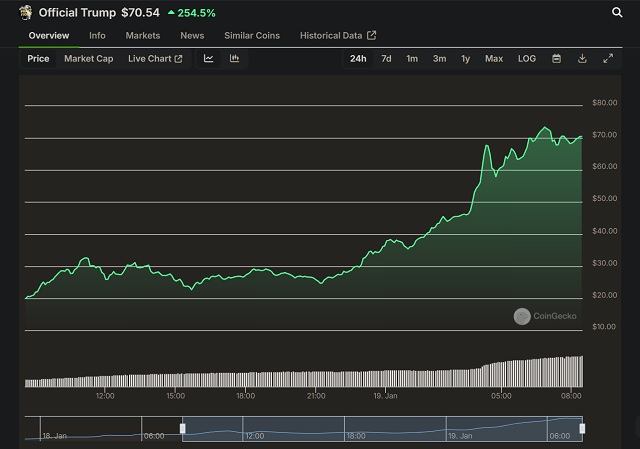Switch to Market Cap chart mode

pyautogui.click(x=89, y=59)
